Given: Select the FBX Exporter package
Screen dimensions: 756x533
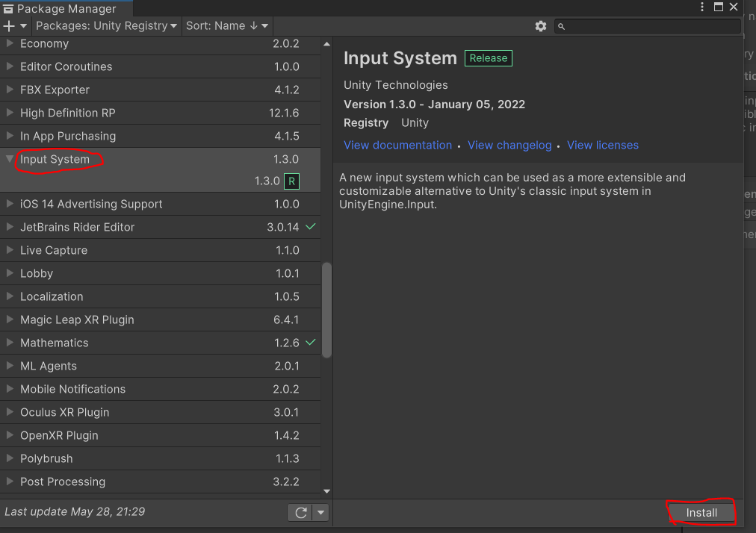Looking at the screenshot, I should [160, 90].
